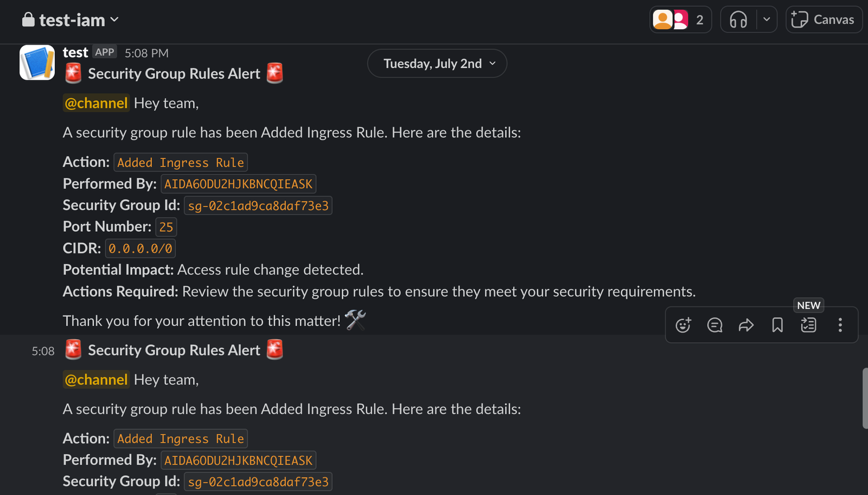868x495 pixels.
Task: Forward the security alert message
Action: (x=746, y=325)
